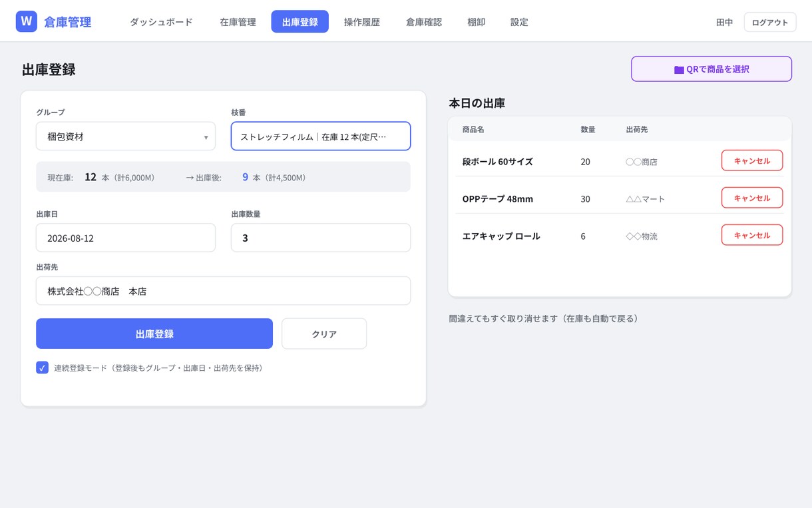Click the 出荷先 column header in table
812x508 pixels.
point(637,129)
